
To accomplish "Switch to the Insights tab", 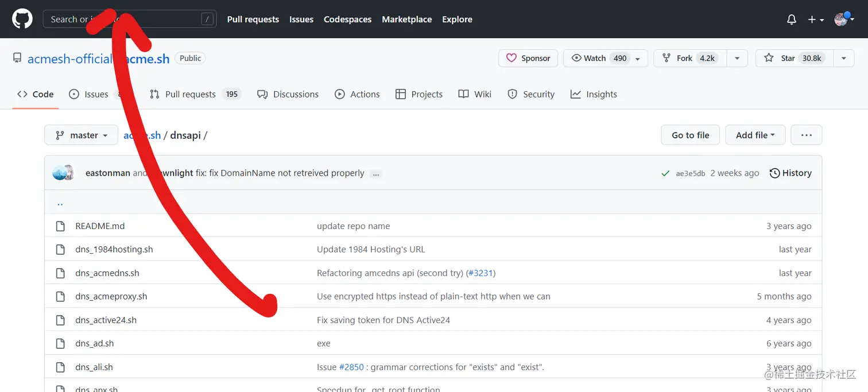I will tap(594, 94).
